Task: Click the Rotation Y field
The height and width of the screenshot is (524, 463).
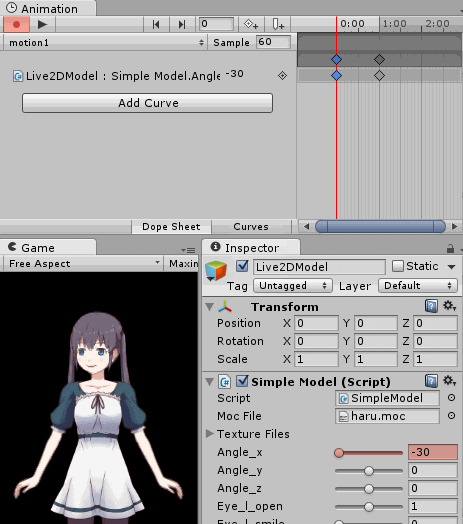Action: [376, 341]
